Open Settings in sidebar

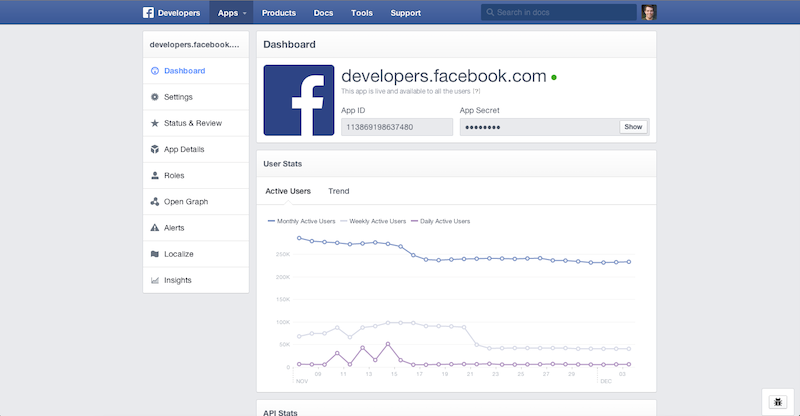[196, 97]
